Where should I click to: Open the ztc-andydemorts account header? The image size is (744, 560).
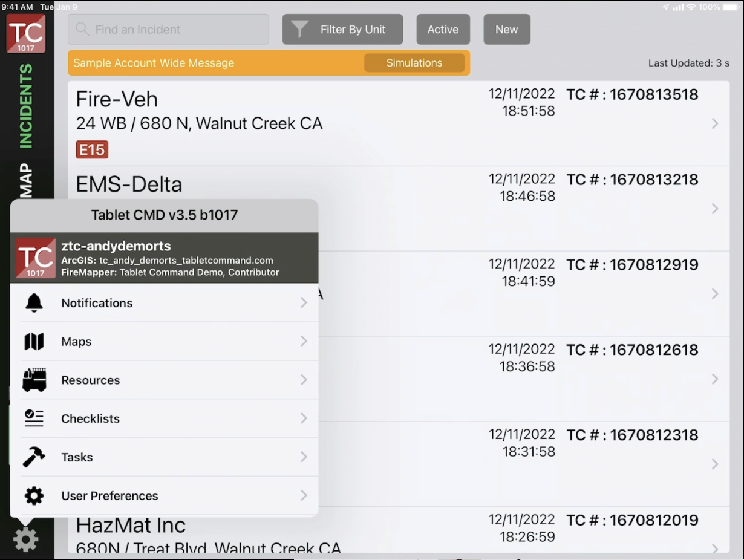click(x=164, y=258)
